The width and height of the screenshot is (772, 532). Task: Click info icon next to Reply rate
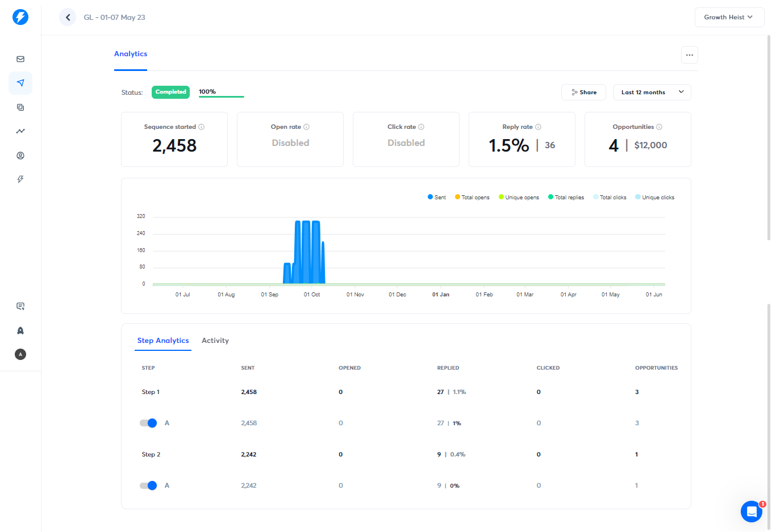coord(538,127)
